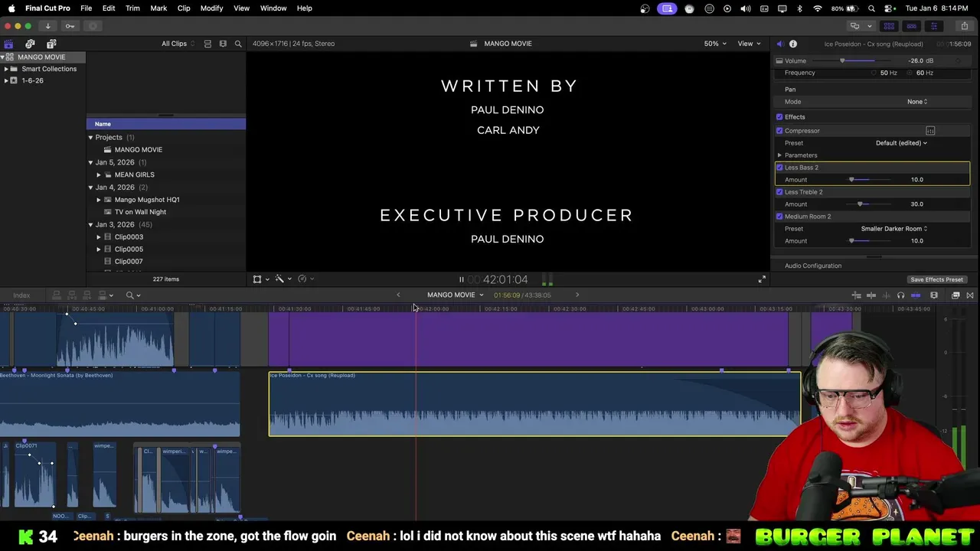Open the All Clips filter dropdown
The height and width of the screenshot is (551, 980).
[x=178, y=44]
